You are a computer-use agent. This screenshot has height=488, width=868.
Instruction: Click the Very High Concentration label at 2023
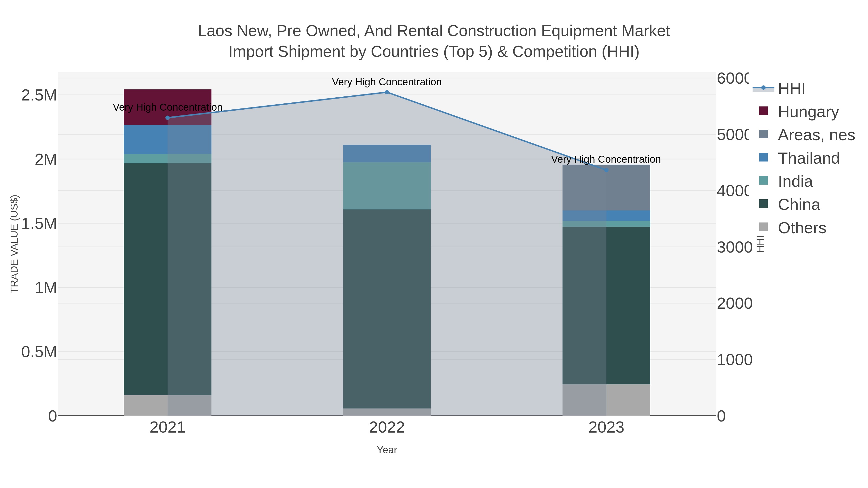[x=606, y=159]
